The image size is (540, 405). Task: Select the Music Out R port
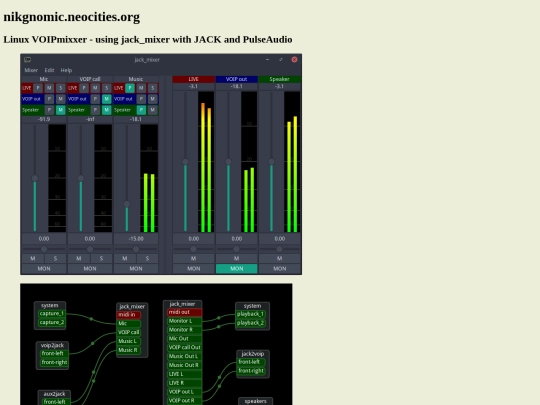[185, 365]
